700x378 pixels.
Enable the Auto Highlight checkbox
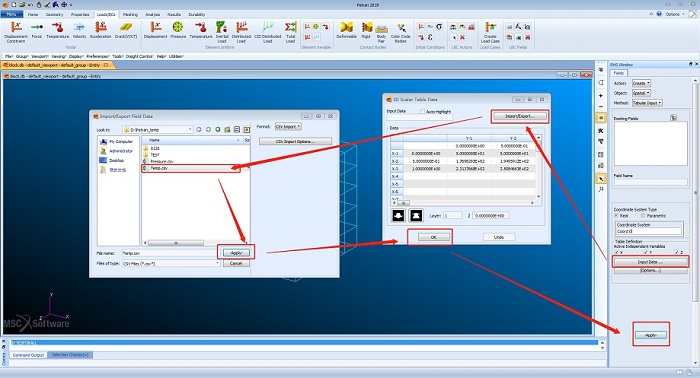pos(422,112)
